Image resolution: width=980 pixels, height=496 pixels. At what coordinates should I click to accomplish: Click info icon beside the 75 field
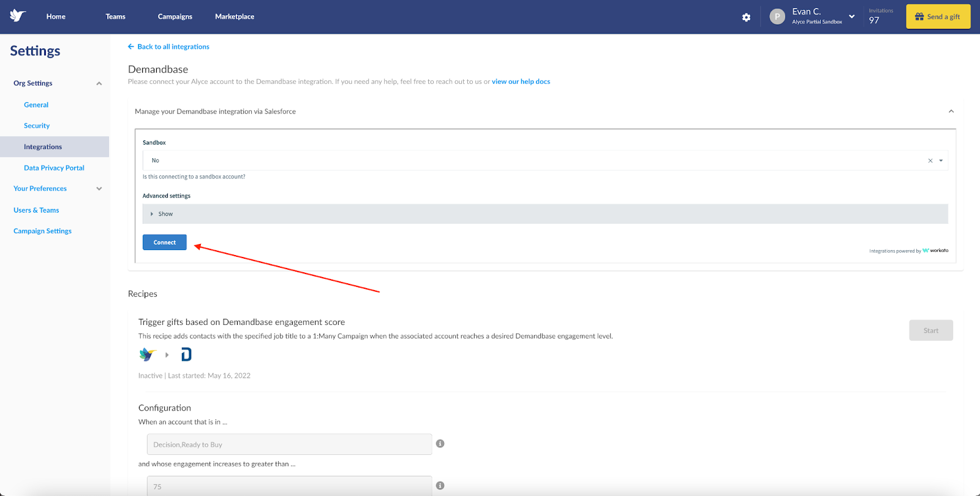(x=440, y=486)
